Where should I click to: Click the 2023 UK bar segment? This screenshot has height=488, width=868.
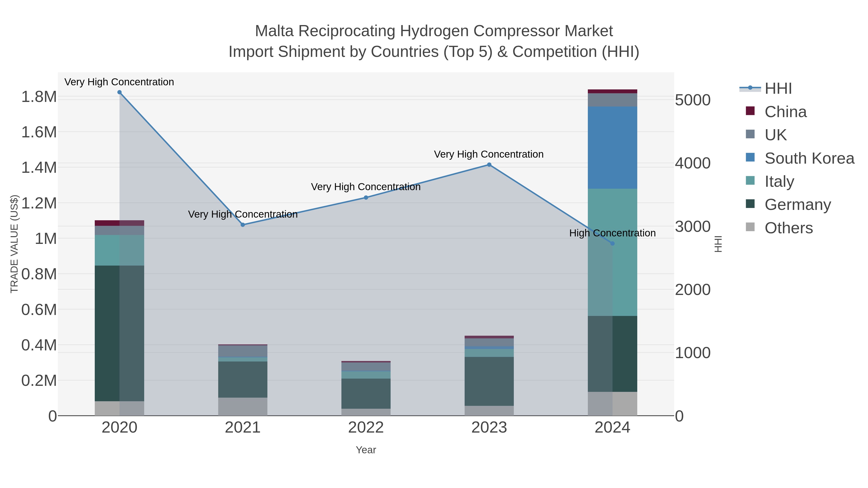[x=489, y=342]
